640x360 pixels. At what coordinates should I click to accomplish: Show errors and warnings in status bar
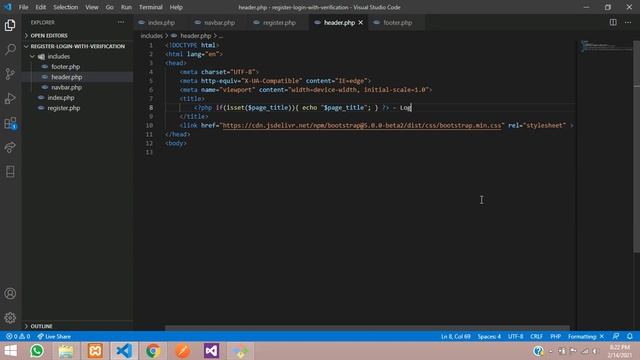[x=18, y=336]
